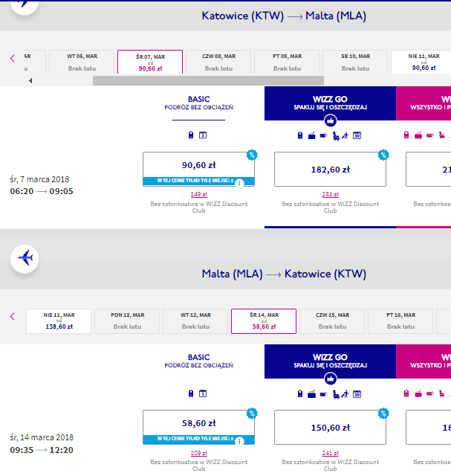Click Malta (MLA) to Katowice (KTW) heading
451x476 pixels.
tap(284, 274)
